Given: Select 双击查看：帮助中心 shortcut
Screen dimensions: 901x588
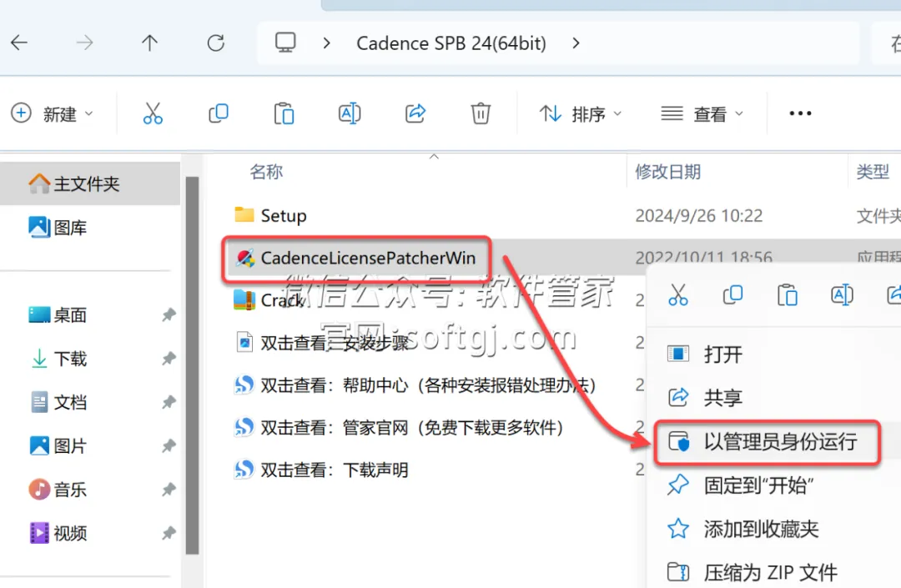Looking at the screenshot, I should click(x=415, y=384).
